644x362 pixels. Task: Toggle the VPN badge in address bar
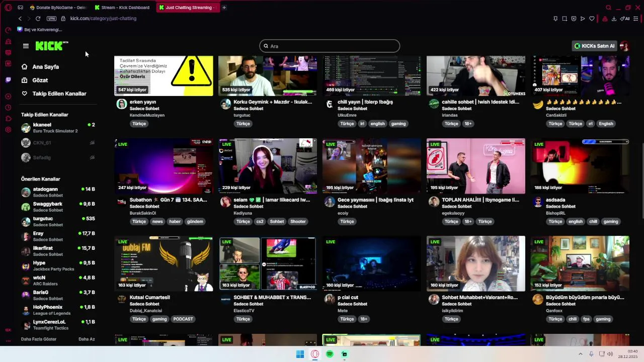click(x=51, y=19)
